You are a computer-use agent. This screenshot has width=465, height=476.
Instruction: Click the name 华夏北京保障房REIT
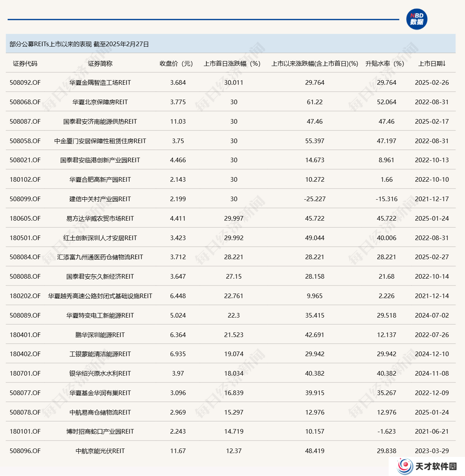pos(100,102)
